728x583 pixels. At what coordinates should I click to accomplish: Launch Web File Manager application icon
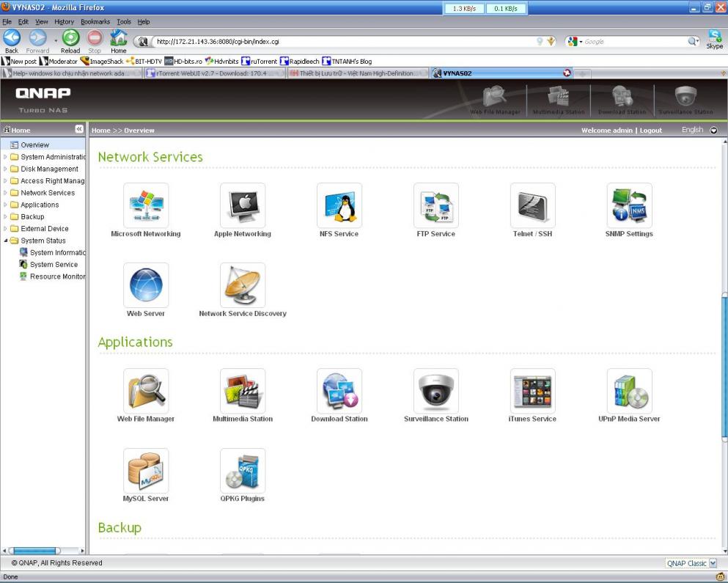[146, 391]
